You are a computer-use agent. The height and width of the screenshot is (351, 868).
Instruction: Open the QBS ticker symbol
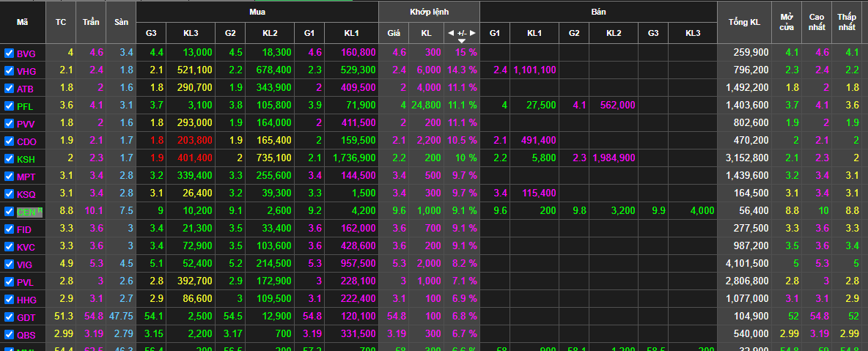(26, 335)
